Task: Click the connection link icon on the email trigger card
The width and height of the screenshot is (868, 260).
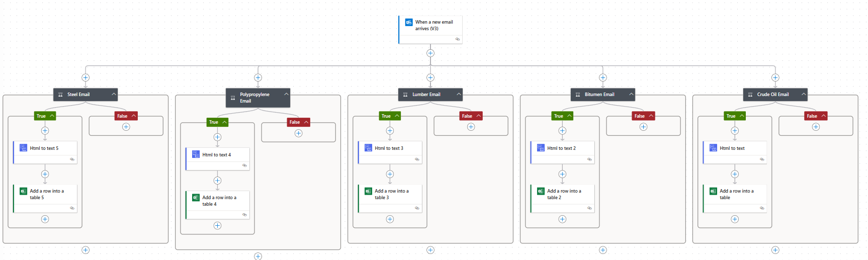Action: 457,39
